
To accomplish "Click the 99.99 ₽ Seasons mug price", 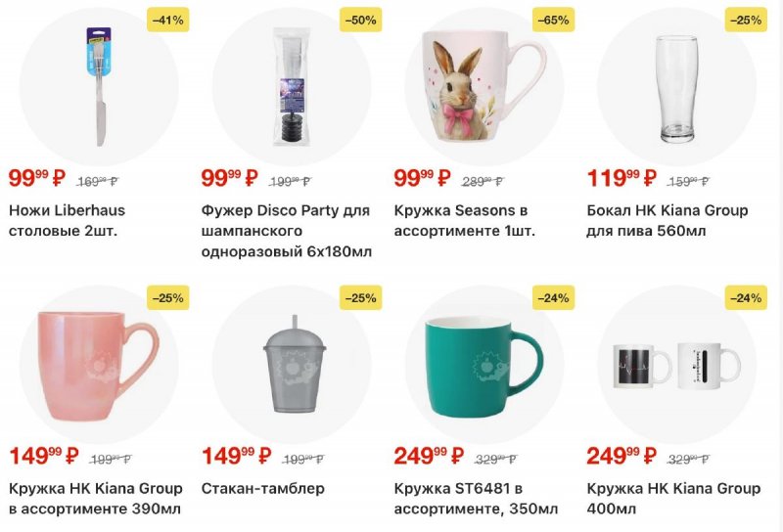I will (x=422, y=179).
